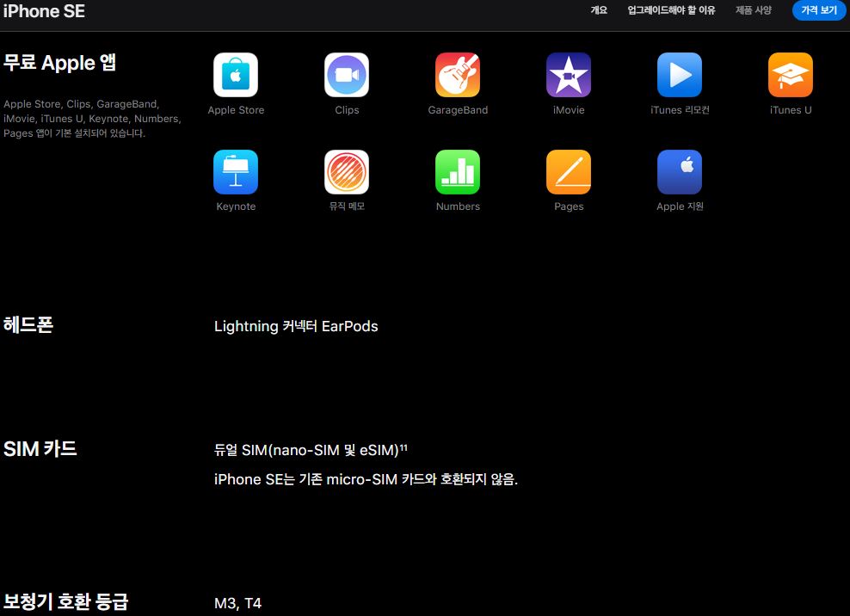Click Lightning 커넥터 EarPods text

point(296,326)
